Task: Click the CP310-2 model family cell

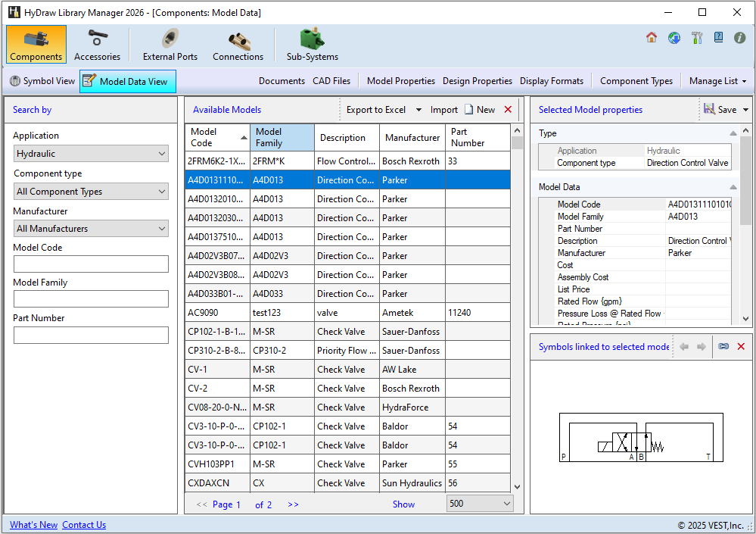Action: coord(282,351)
